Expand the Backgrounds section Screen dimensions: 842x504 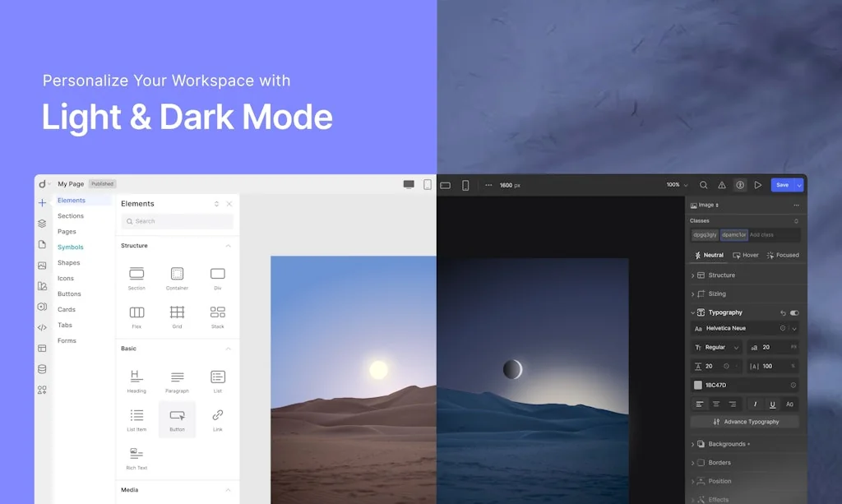pyautogui.click(x=726, y=444)
